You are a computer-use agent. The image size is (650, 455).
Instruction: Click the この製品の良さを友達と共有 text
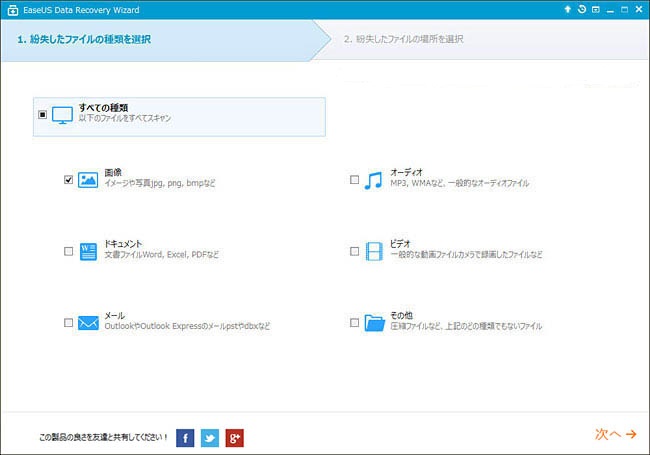point(103,437)
